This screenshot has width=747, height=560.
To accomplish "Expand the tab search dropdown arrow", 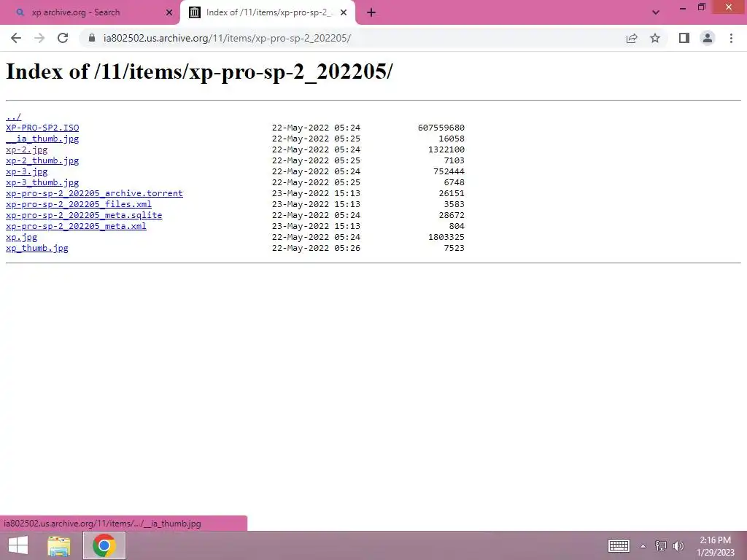I will pos(656,13).
